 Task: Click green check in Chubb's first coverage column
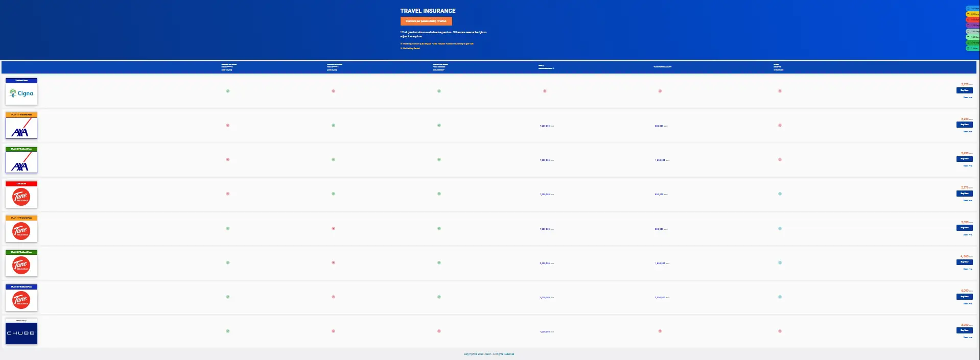coord(228,331)
